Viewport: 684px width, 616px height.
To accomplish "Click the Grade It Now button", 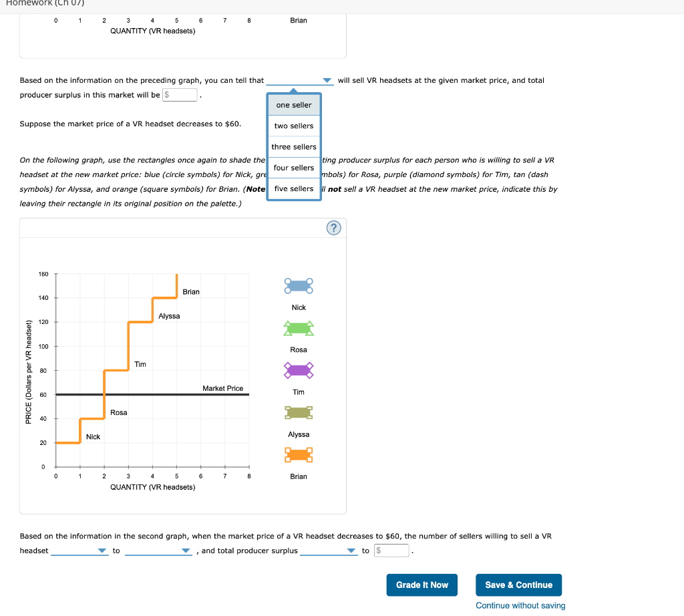I will [x=422, y=585].
